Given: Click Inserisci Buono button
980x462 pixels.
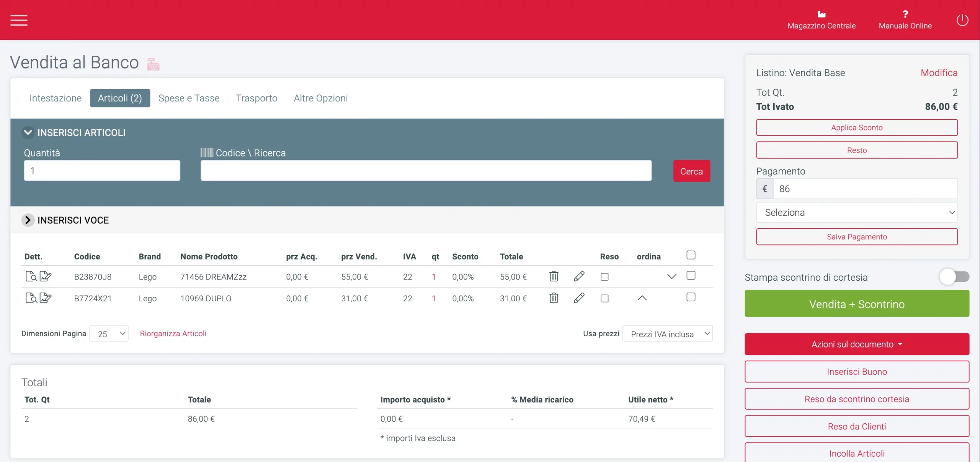Looking at the screenshot, I should pyautogui.click(x=857, y=372).
